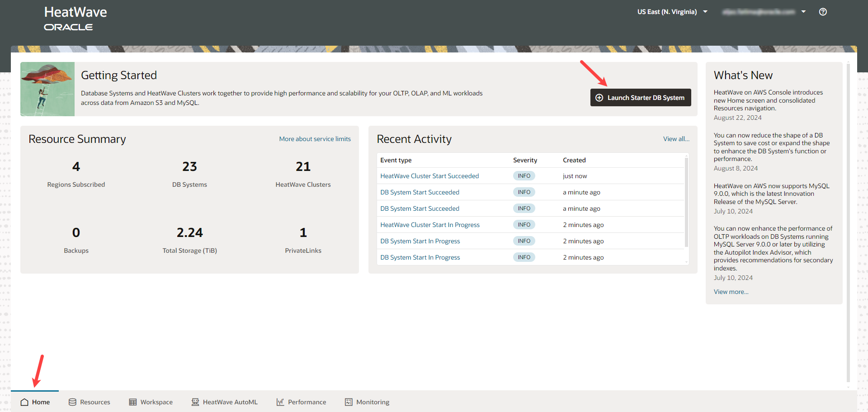The width and height of the screenshot is (868, 412).
Task: Click View more... under What's New
Action: 731,292
